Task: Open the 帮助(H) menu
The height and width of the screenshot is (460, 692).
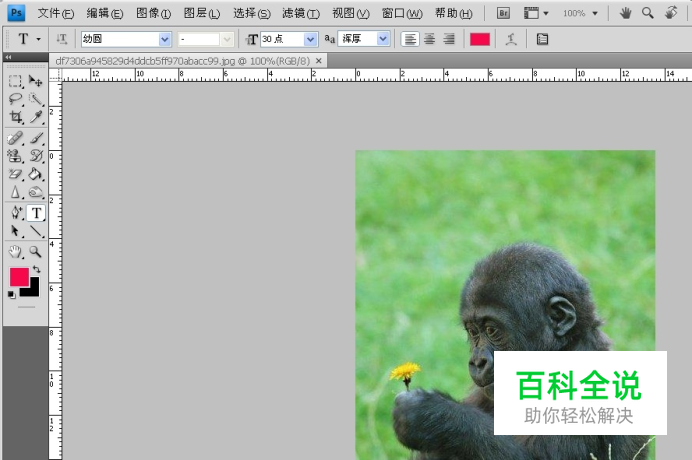Action: (x=453, y=14)
